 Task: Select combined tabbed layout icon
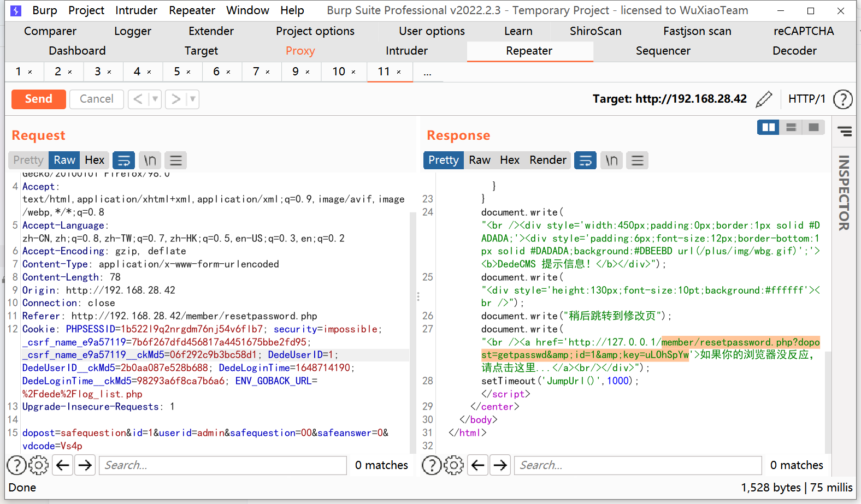pos(813,127)
